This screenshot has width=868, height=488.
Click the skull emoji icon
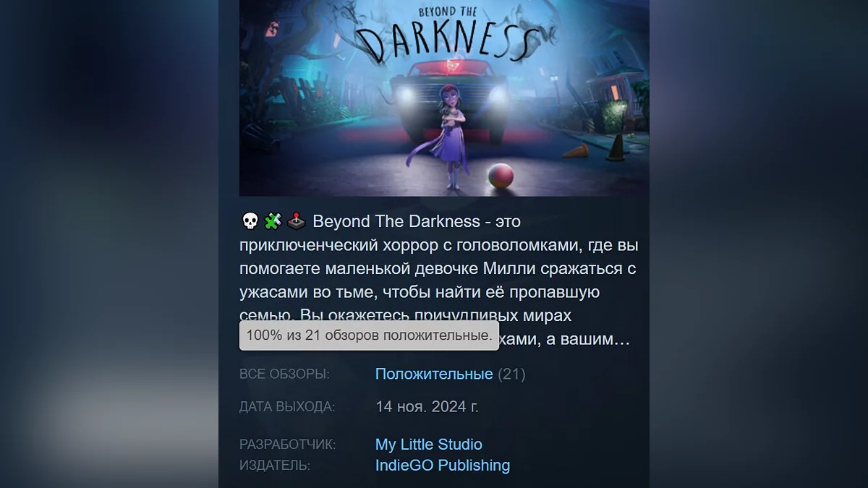pyautogui.click(x=250, y=221)
